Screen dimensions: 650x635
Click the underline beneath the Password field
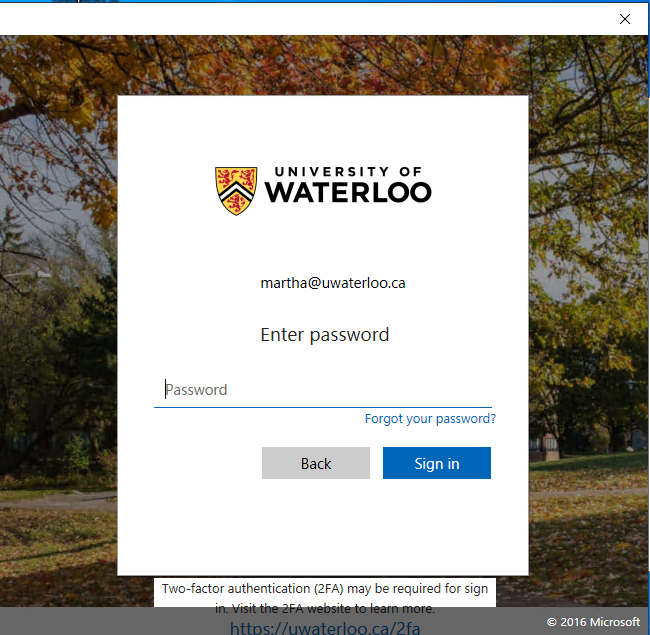323,407
